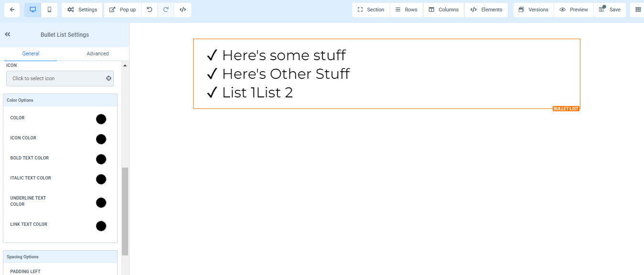Open the Advanced tab
The image size is (644, 275).
click(x=98, y=54)
